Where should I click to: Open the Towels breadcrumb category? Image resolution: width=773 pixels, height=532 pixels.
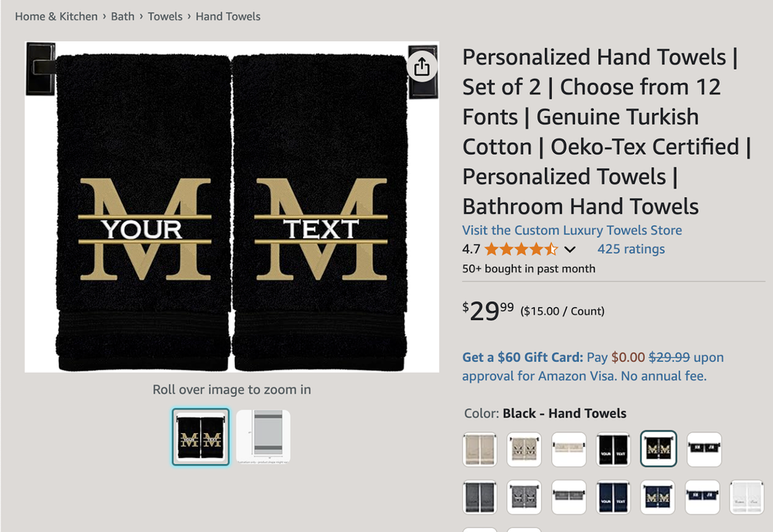click(165, 16)
